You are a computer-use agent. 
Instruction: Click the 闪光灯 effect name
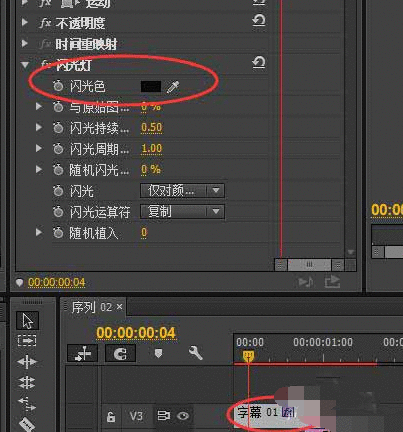(x=74, y=65)
